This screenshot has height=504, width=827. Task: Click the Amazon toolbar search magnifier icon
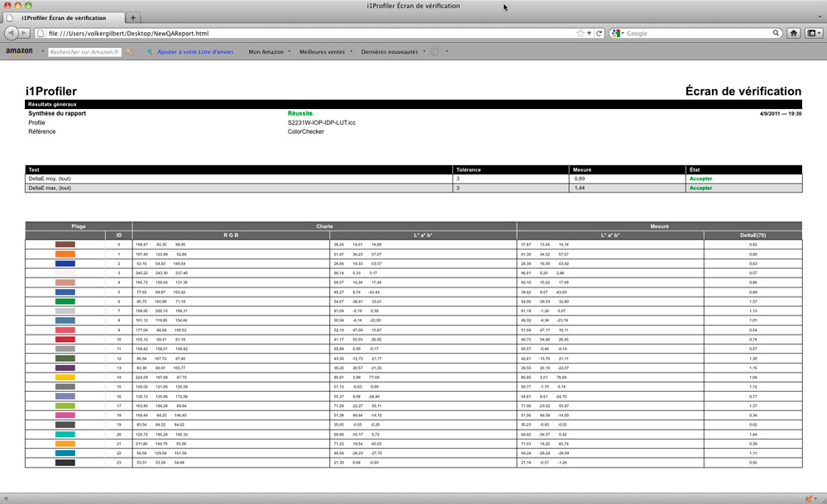(x=129, y=52)
